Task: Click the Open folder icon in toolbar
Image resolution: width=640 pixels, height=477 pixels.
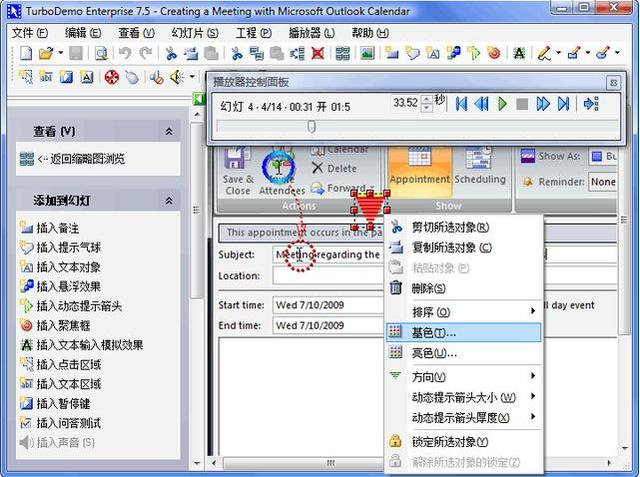Action: (46, 53)
